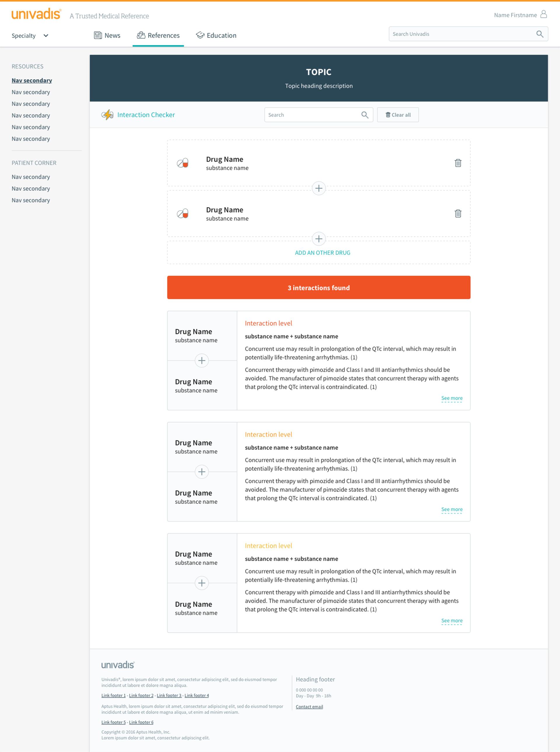
Task: Click plus icon between the two drug entries
Action: 318,188
